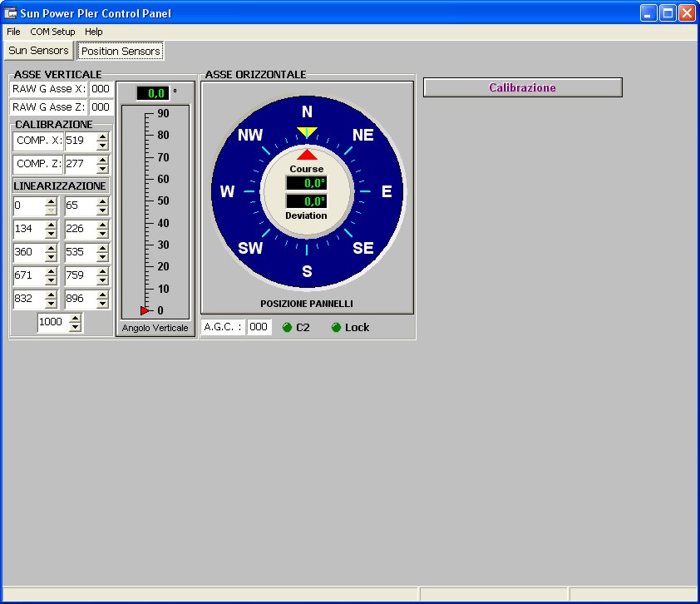
Task: Decrement the linearization value 832
Action: [52, 304]
